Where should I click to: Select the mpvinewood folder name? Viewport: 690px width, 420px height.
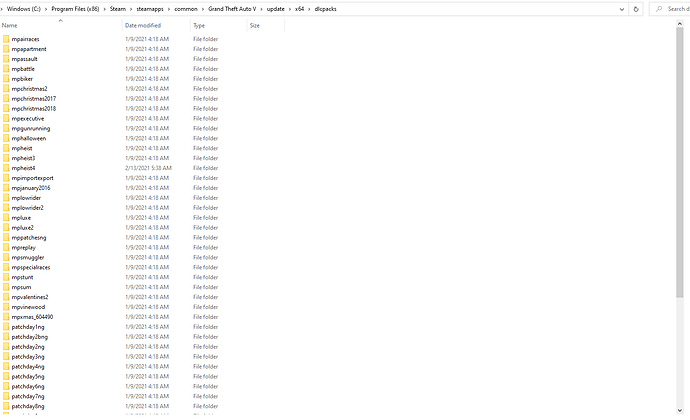pyautogui.click(x=28, y=307)
